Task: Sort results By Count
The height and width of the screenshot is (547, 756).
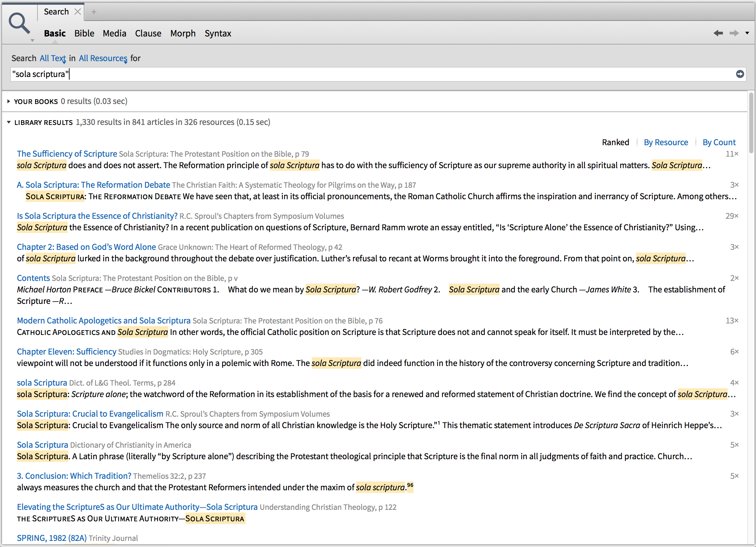Action: pyautogui.click(x=719, y=142)
